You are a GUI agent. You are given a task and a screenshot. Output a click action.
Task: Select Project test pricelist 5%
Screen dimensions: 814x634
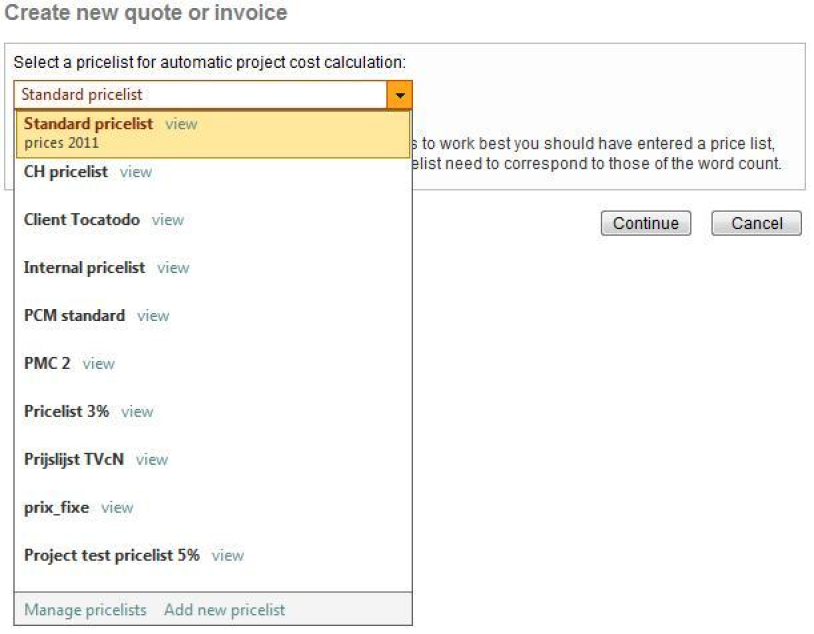[112, 556]
